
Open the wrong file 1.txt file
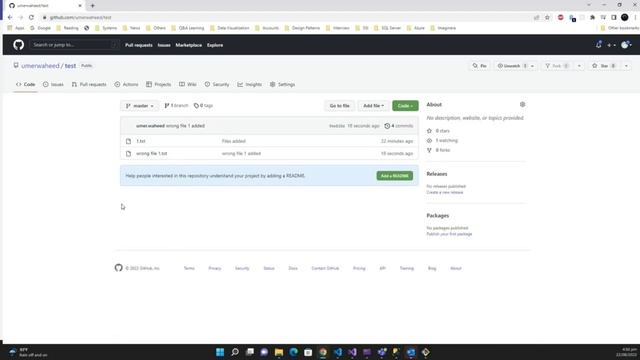[x=151, y=153]
